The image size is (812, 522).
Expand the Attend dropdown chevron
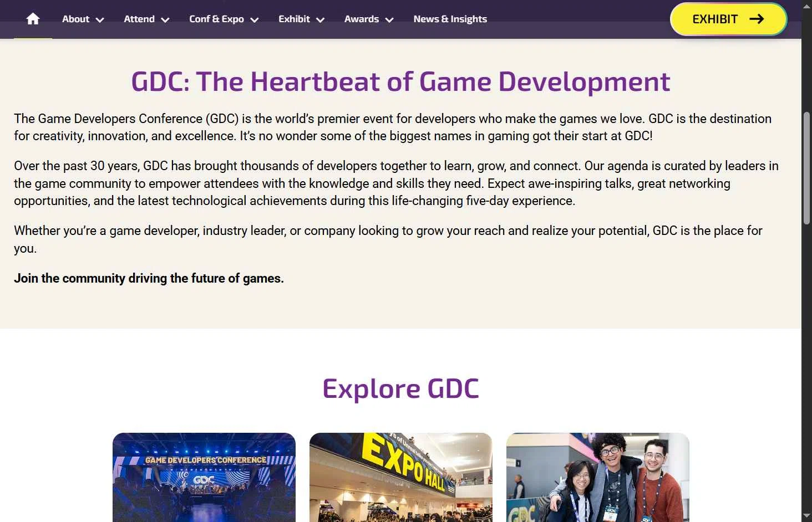pos(165,19)
